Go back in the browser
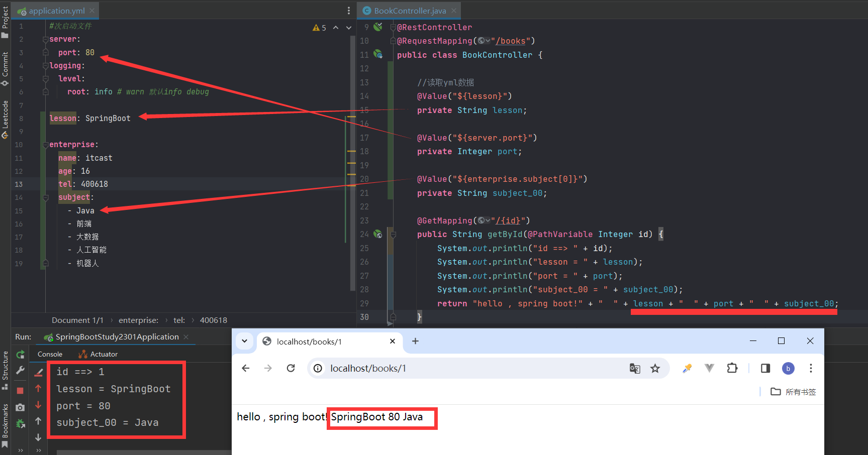The image size is (868, 455). (x=245, y=368)
